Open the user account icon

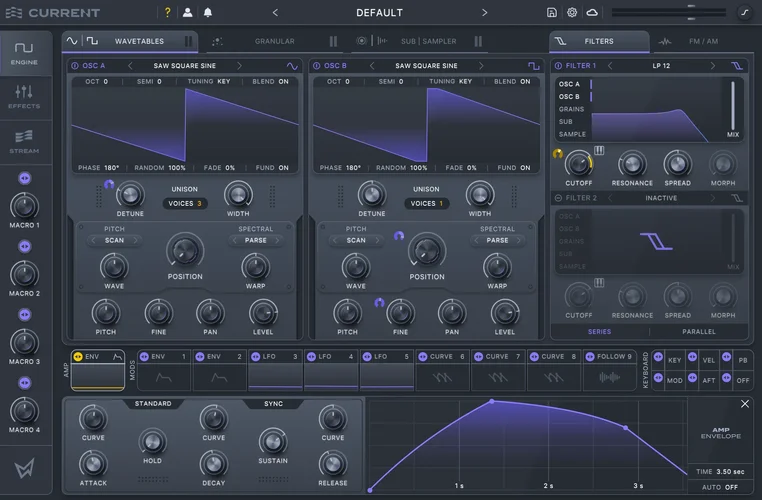pyautogui.click(x=188, y=13)
